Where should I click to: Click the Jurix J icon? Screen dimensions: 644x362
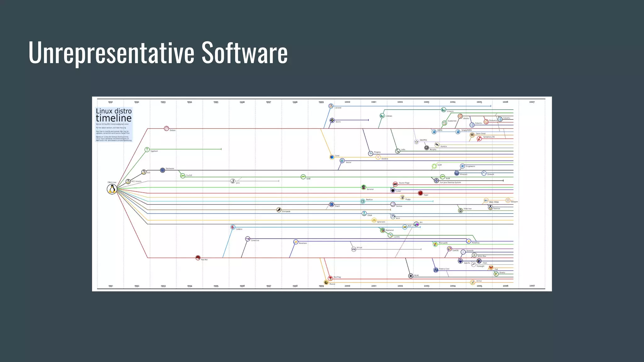click(233, 181)
